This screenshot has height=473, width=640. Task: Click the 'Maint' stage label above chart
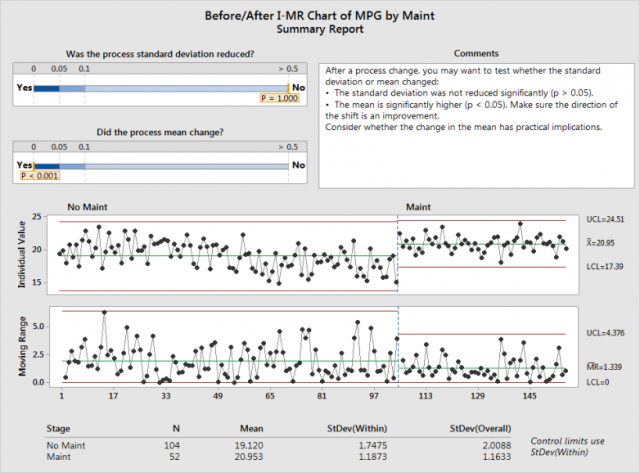point(418,207)
